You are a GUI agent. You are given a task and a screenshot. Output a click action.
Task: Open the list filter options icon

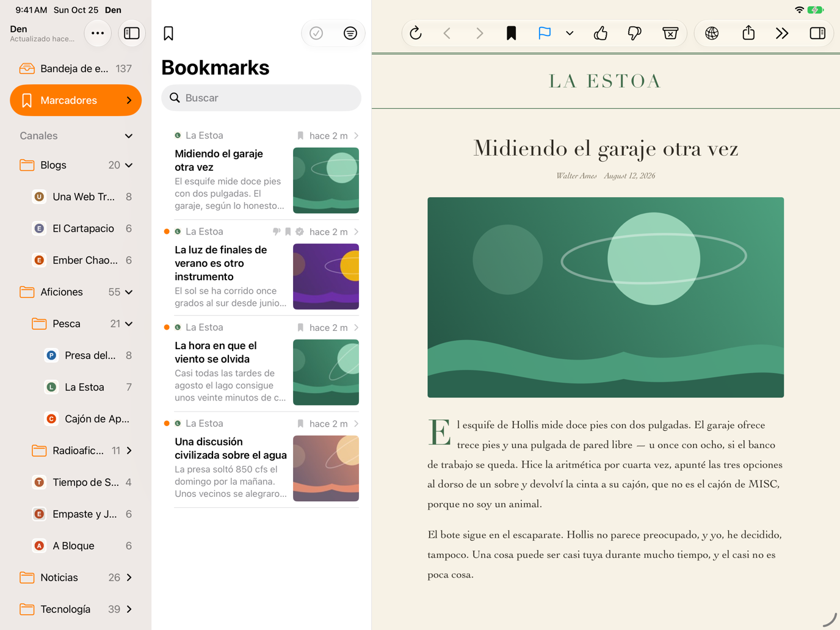click(350, 33)
